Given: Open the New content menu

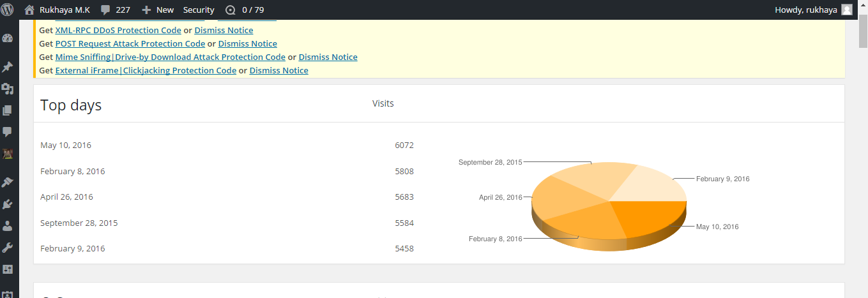Looking at the screenshot, I should 158,10.
